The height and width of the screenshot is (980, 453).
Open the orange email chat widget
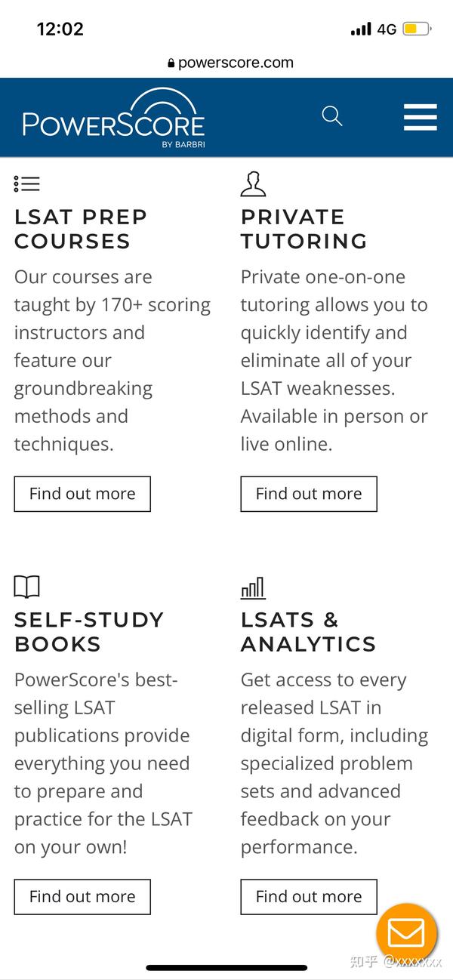(406, 933)
